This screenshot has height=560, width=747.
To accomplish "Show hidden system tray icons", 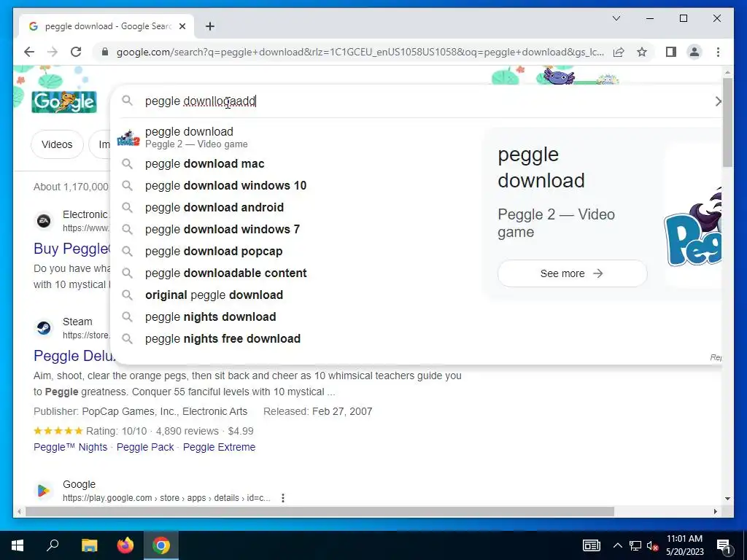I will pyautogui.click(x=617, y=545).
